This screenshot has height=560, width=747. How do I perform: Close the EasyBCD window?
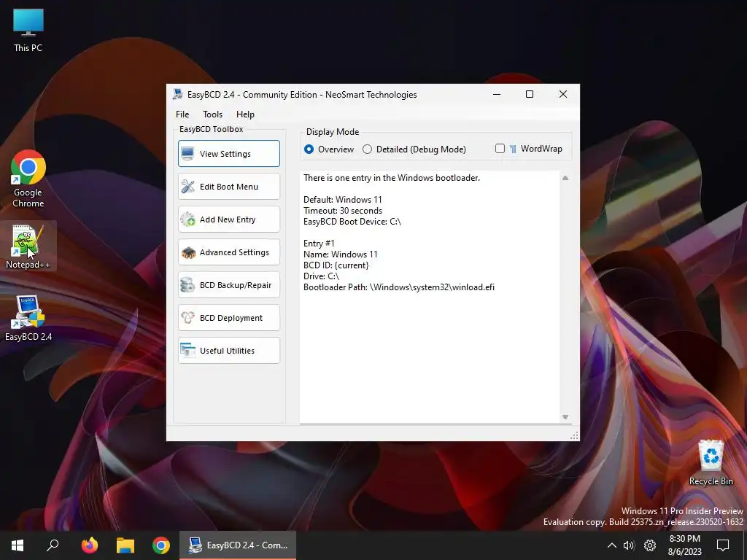coord(562,94)
